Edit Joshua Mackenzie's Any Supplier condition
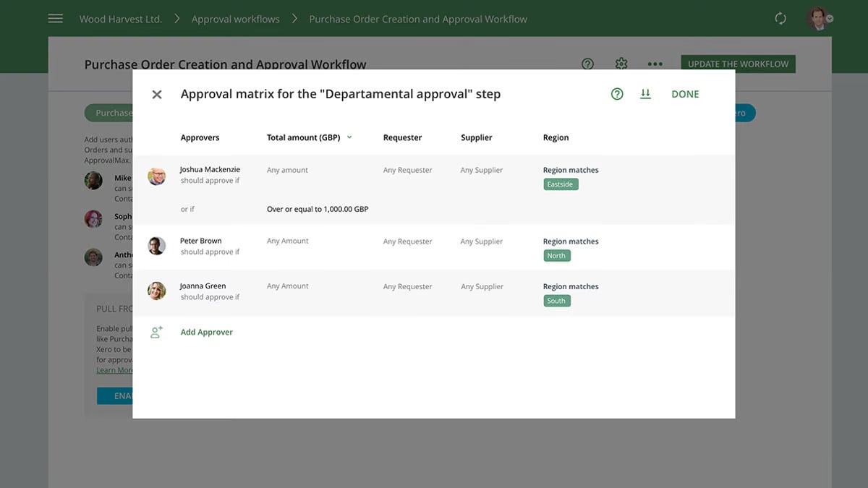The image size is (868, 488). pyautogui.click(x=482, y=170)
